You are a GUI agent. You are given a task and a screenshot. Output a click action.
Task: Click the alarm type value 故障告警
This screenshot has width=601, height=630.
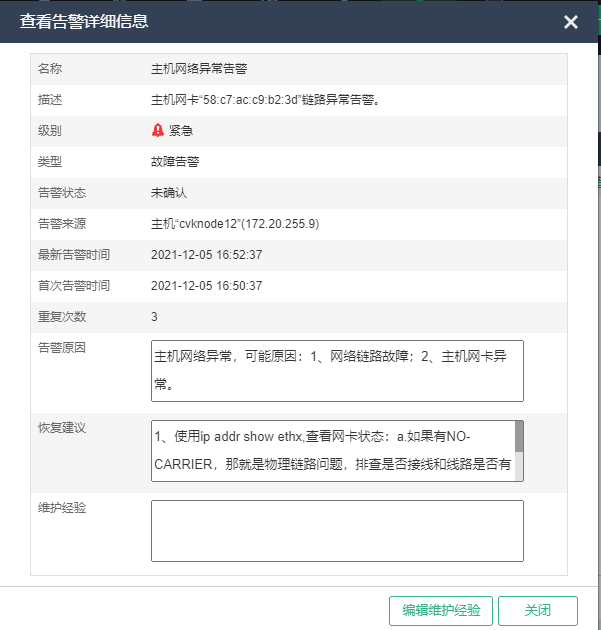point(174,162)
